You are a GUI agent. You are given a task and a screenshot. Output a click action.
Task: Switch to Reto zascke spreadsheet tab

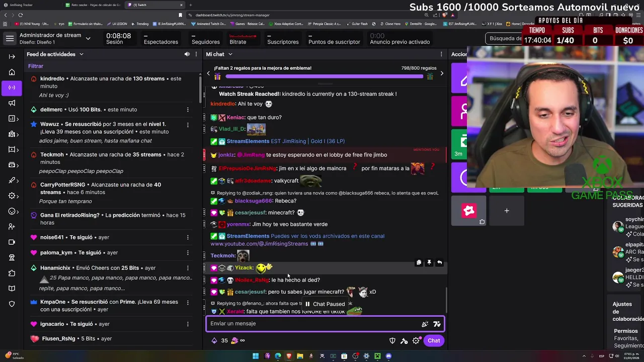coord(93,5)
